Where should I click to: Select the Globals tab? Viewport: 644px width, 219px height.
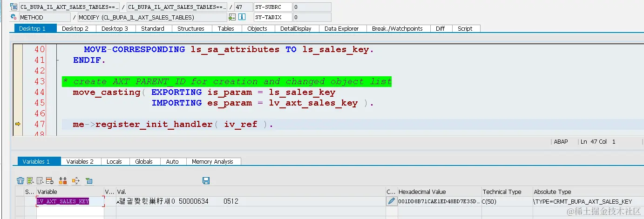(x=144, y=161)
